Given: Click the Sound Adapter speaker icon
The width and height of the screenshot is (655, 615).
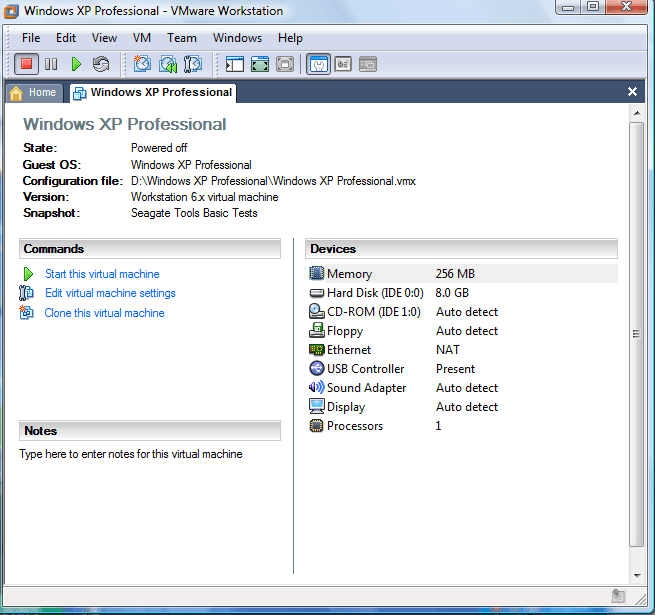Looking at the screenshot, I should [317, 387].
